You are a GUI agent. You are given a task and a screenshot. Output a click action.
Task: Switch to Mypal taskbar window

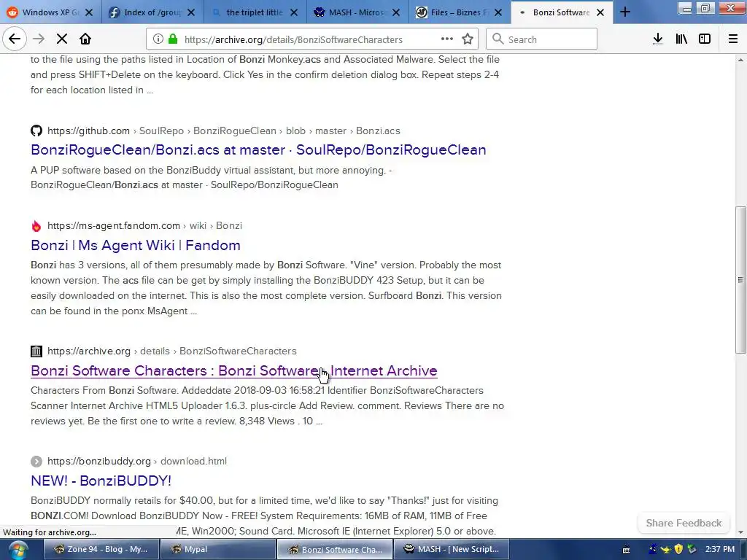click(x=217, y=549)
